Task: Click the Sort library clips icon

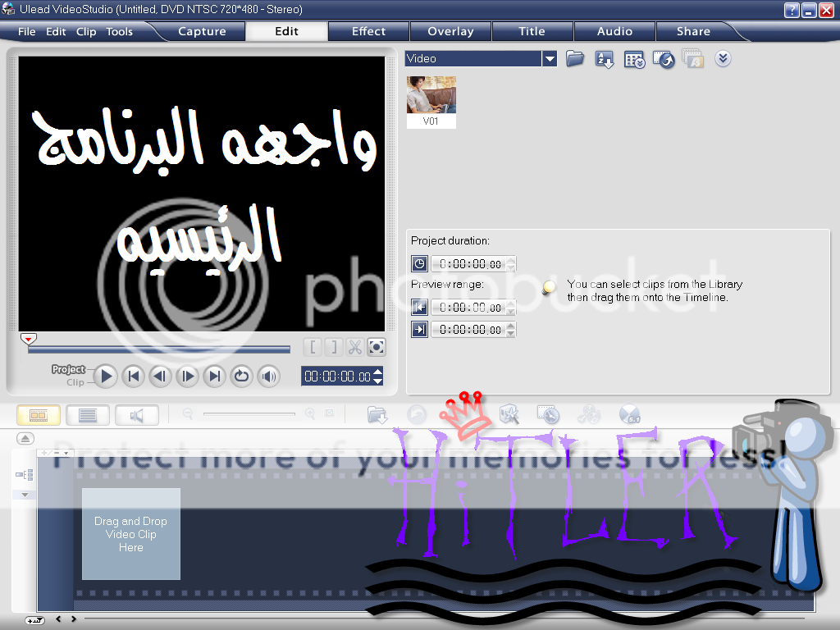Action: [605, 59]
